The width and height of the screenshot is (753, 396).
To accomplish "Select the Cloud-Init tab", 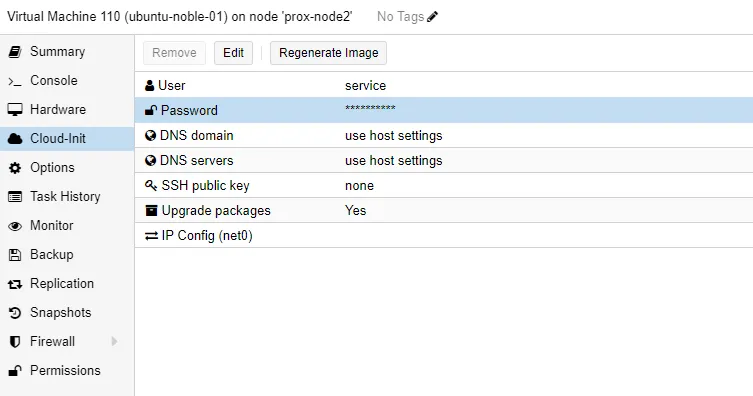I will click(67, 139).
